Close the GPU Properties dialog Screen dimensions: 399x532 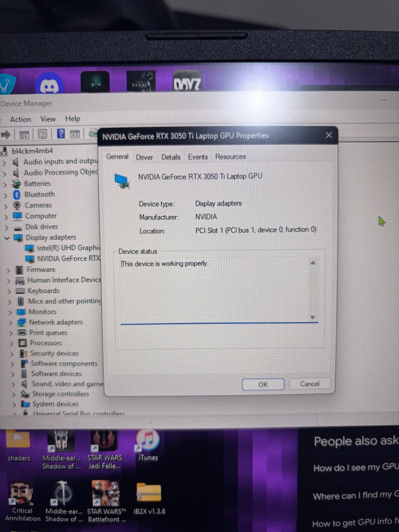click(x=329, y=135)
